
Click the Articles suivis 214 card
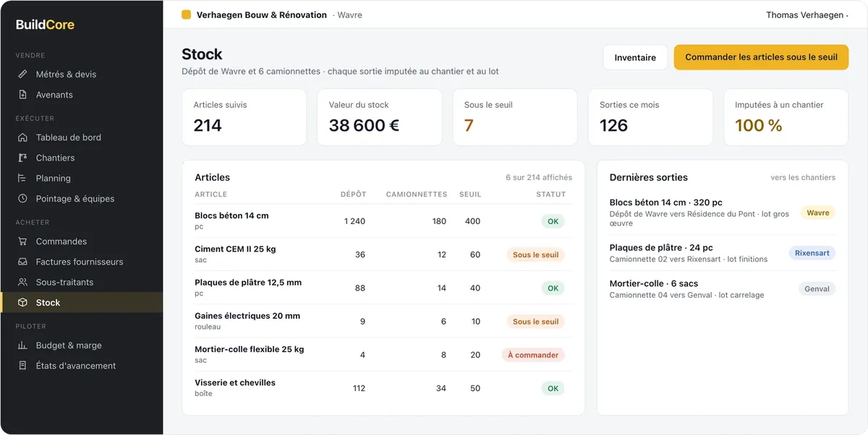click(244, 117)
